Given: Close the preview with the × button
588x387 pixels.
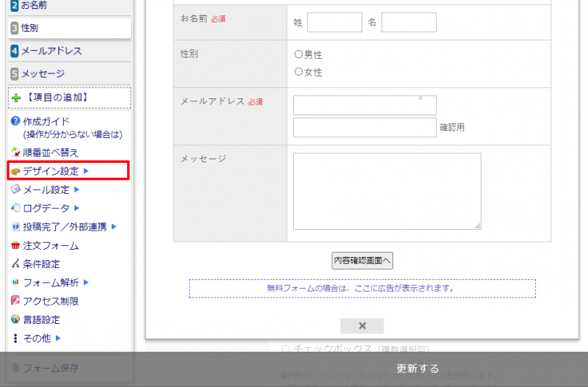Looking at the screenshot, I should point(362,326).
